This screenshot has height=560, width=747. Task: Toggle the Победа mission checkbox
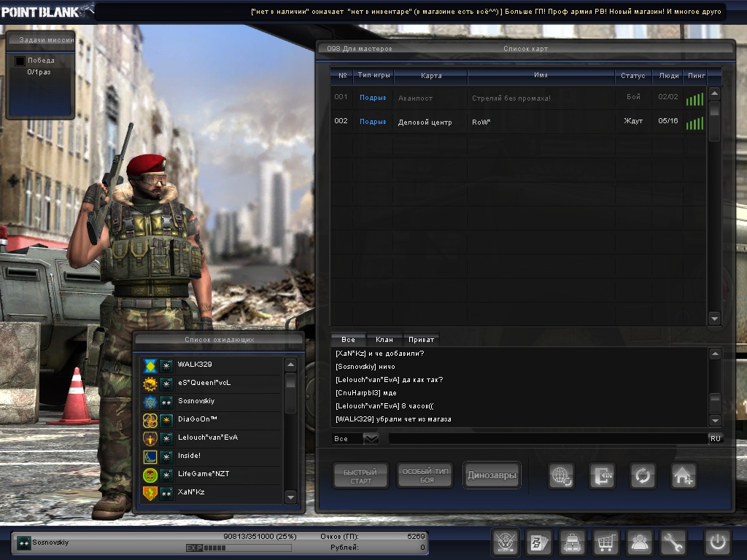[x=20, y=61]
